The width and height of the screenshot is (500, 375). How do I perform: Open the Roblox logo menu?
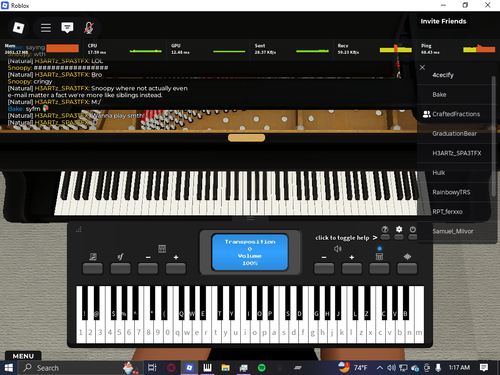18,28
